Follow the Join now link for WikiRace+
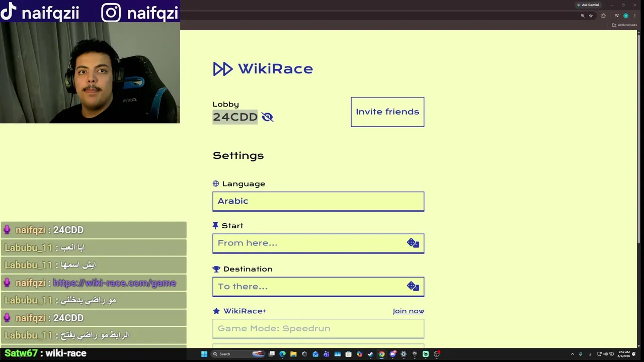Viewport: 644px width, 362px height. click(409, 311)
